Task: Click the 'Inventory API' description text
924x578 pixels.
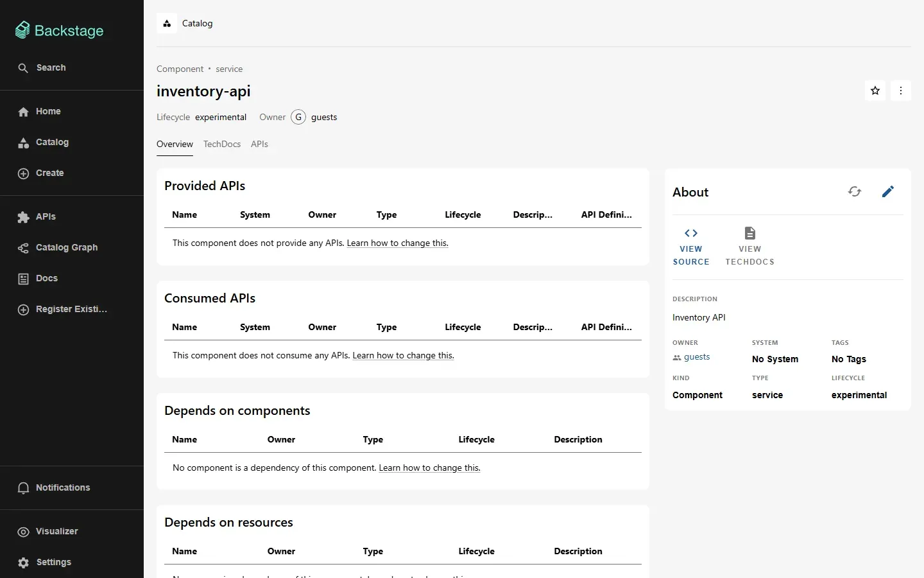Action: pos(699,317)
